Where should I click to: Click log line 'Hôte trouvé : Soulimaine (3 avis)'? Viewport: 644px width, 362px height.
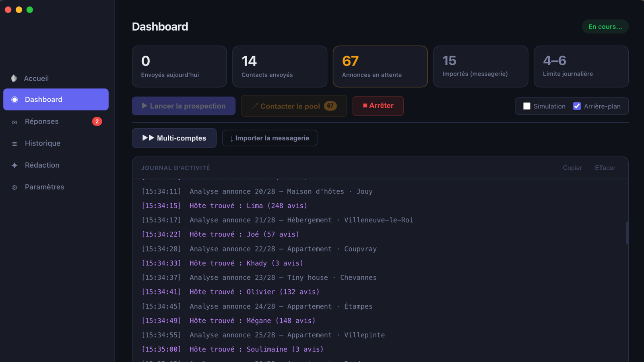[x=233, y=349]
